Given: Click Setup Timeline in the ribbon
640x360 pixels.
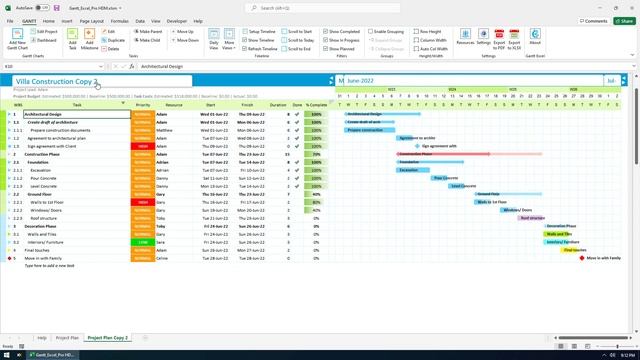Looking at the screenshot, I should 259,31.
